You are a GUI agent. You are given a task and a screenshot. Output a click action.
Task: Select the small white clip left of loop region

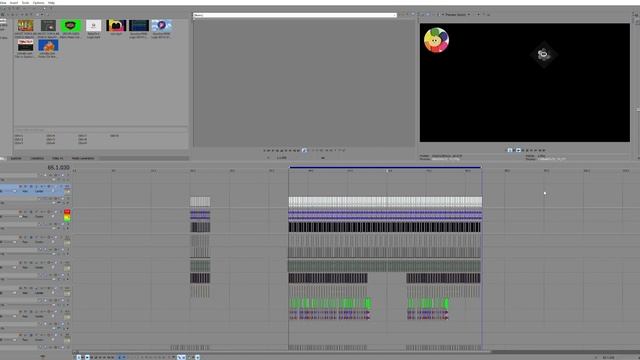200,201
